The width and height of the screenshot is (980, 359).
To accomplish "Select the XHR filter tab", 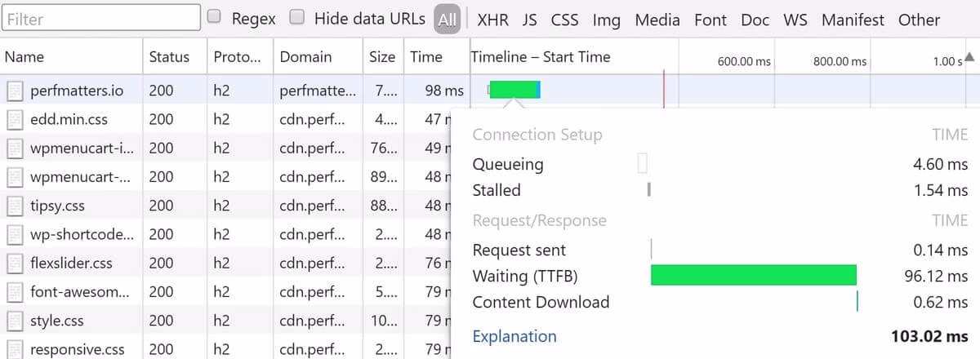I will tap(493, 20).
